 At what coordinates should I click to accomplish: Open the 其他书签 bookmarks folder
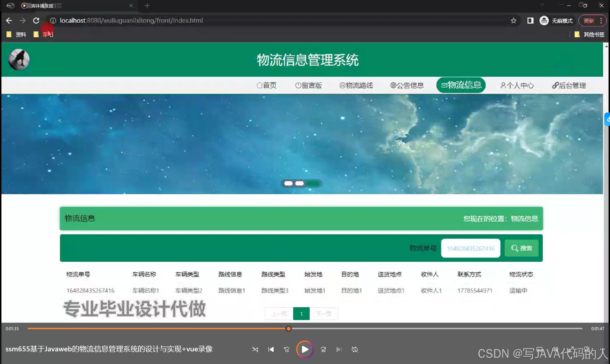click(589, 34)
